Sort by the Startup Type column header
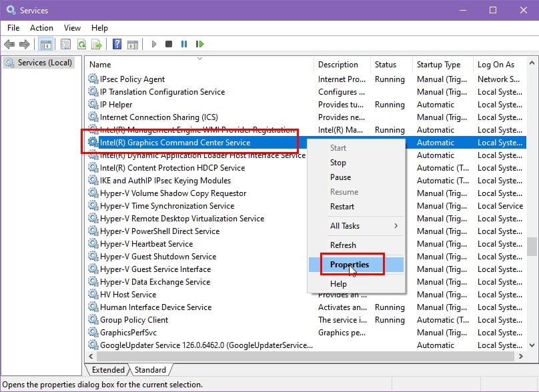 click(438, 65)
